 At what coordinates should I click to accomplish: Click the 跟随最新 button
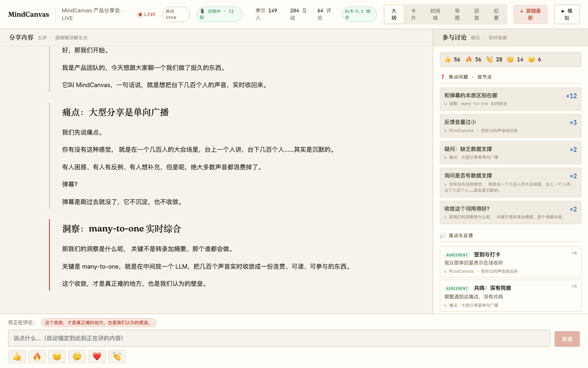click(530, 14)
